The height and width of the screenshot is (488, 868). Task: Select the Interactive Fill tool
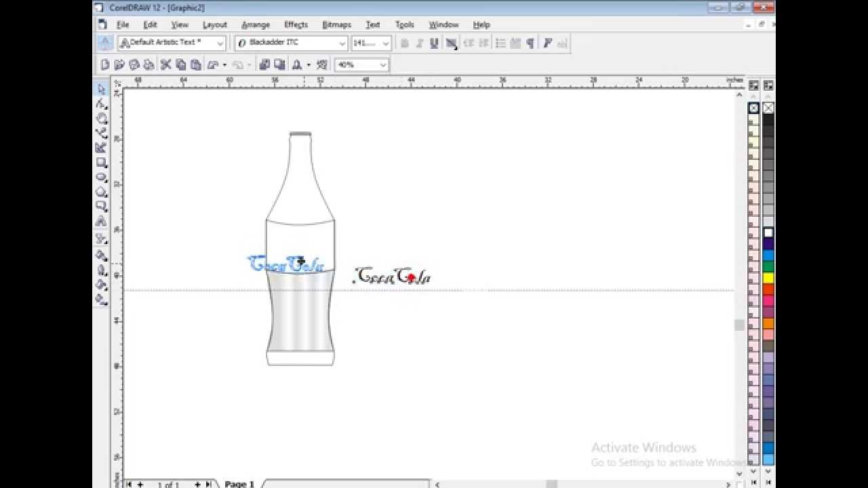(102, 299)
